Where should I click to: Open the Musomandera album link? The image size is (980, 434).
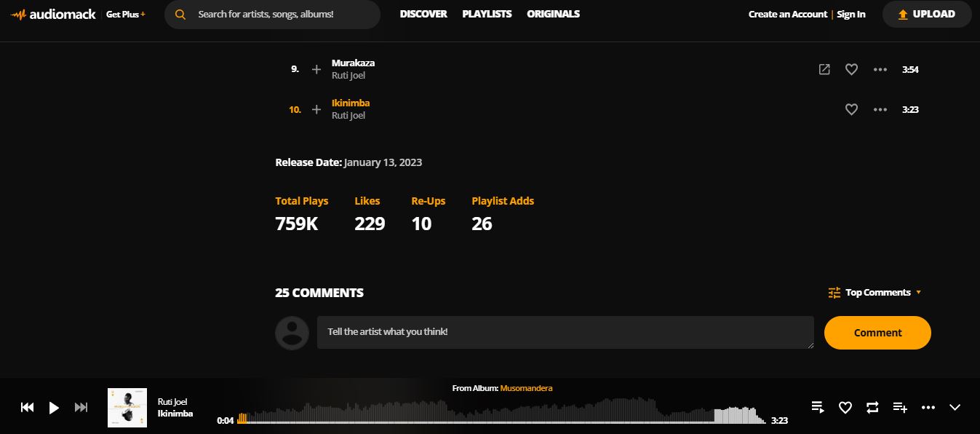(x=526, y=388)
